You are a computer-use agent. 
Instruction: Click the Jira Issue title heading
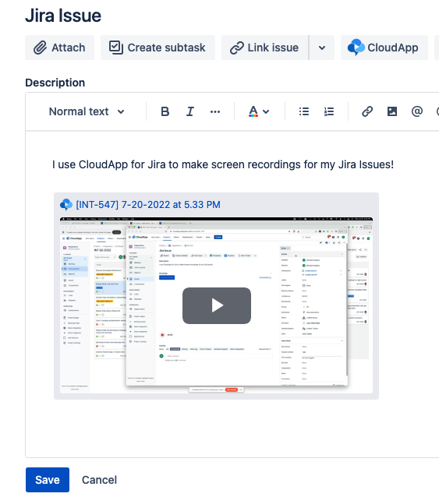pyautogui.click(x=63, y=16)
